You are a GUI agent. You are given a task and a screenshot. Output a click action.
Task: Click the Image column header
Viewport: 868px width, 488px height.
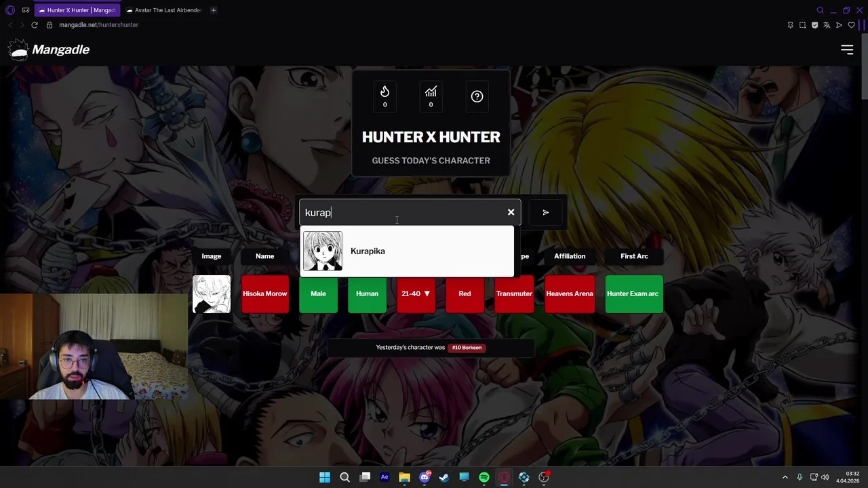point(212,256)
